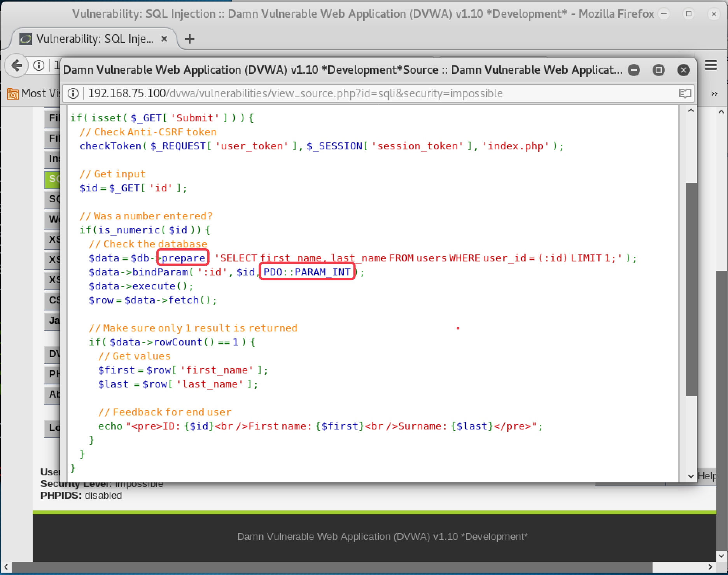Click the checkToken function call line

pos(322,146)
